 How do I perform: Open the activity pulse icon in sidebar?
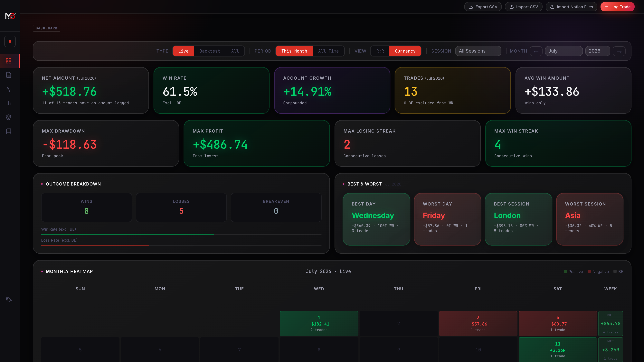(9, 89)
